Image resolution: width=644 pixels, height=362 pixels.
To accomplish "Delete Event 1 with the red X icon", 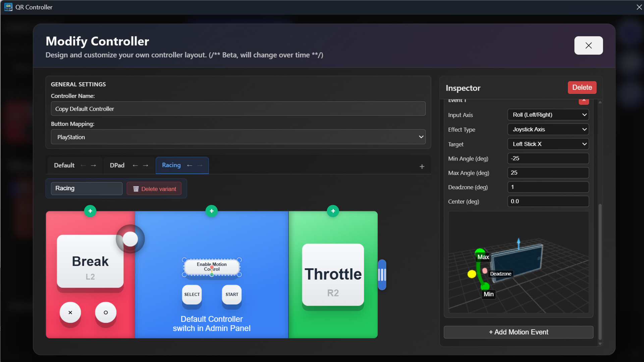I will click(x=584, y=101).
